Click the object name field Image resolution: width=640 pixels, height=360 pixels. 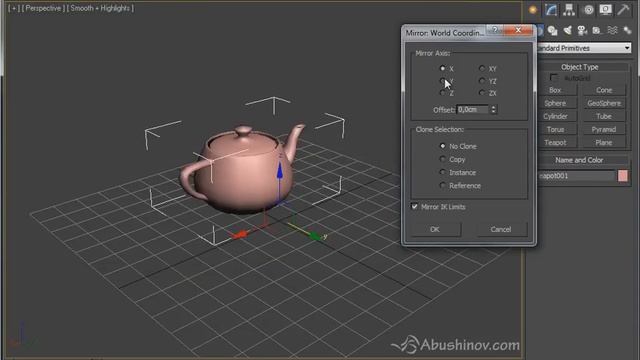(576, 176)
